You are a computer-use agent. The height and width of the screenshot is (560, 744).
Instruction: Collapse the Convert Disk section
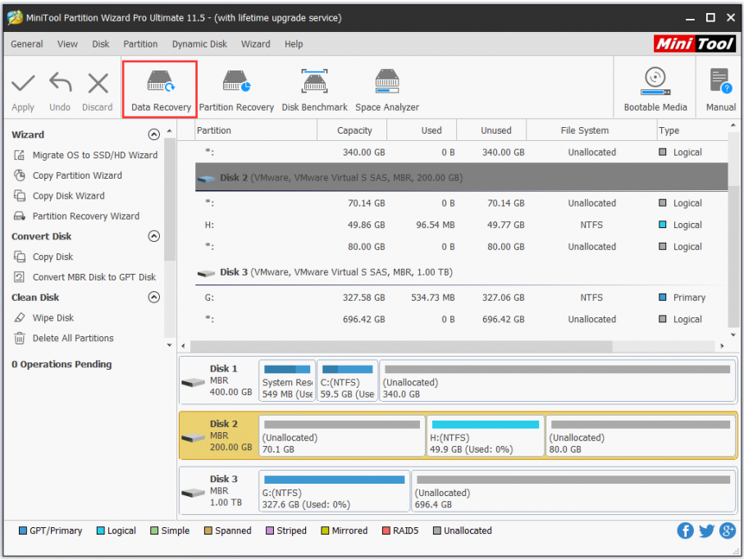153,236
